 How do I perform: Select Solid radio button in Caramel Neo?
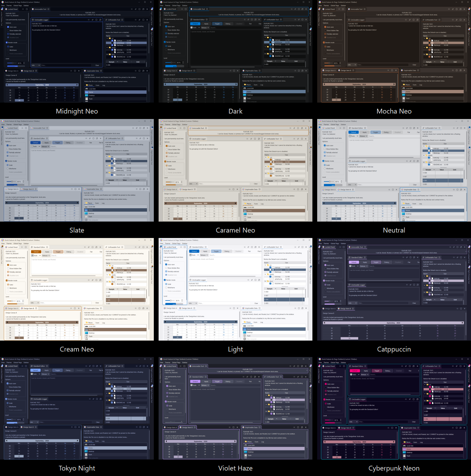click(167, 166)
